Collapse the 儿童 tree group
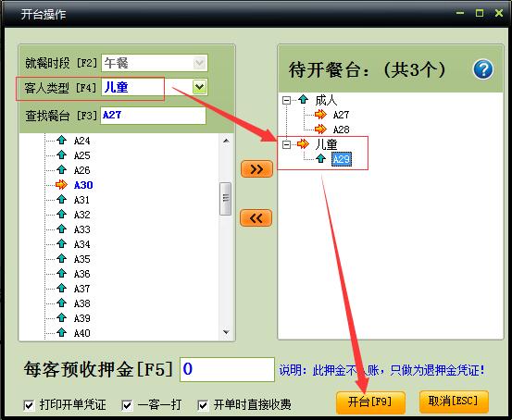This screenshot has height=420, width=512. pos(286,144)
